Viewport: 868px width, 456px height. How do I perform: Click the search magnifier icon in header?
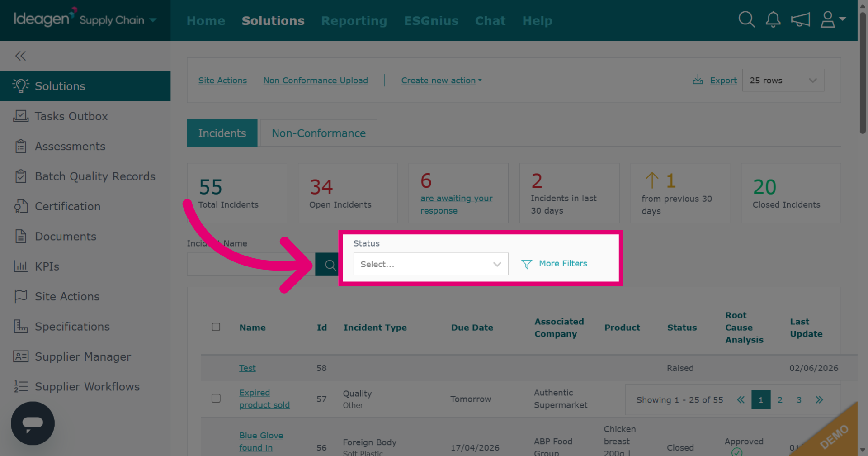click(746, 19)
